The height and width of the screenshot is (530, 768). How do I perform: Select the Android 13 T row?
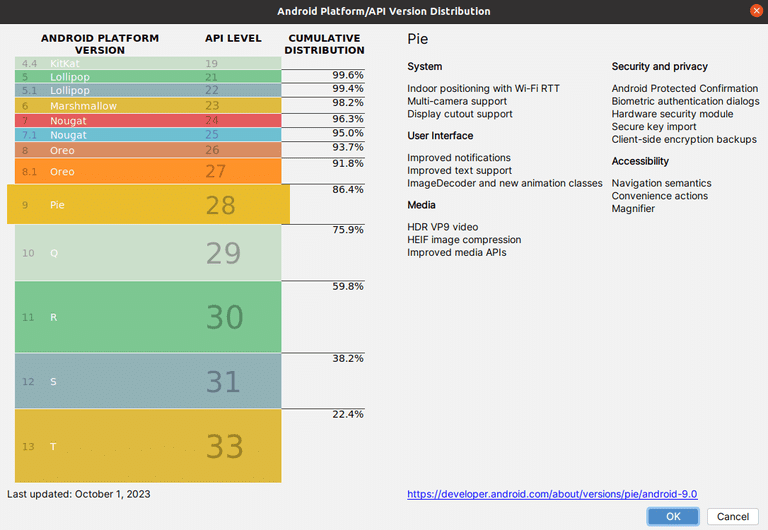coord(148,446)
